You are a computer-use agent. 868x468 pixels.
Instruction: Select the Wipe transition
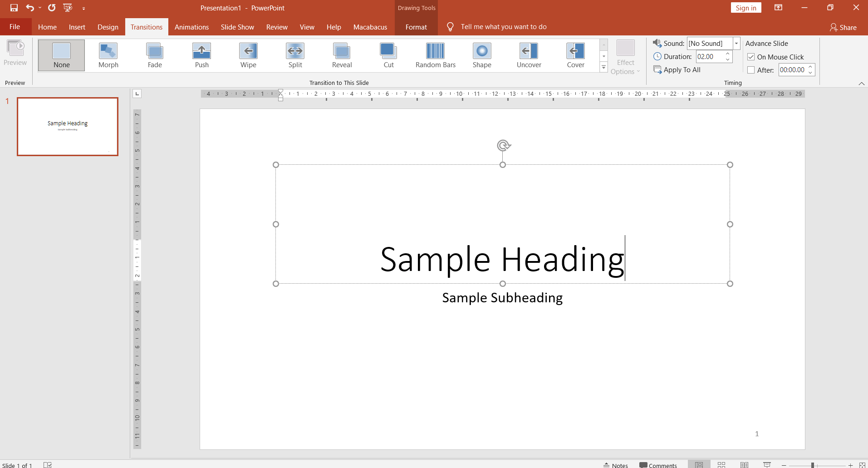[248, 55]
